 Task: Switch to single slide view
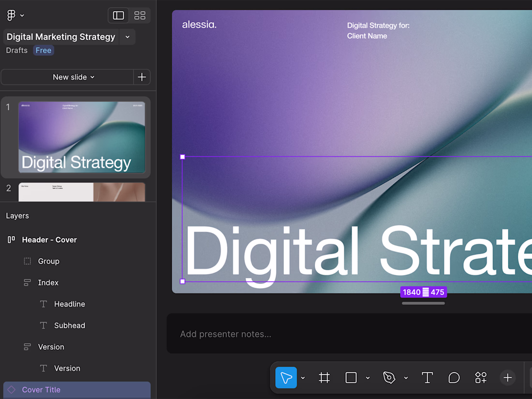tap(118, 15)
